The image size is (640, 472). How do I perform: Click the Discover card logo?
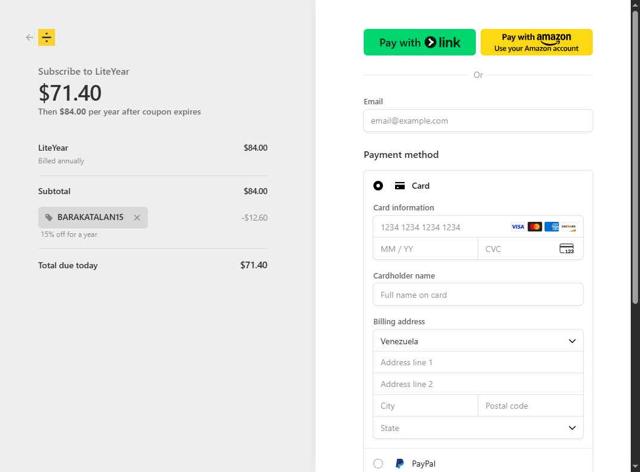568,227
